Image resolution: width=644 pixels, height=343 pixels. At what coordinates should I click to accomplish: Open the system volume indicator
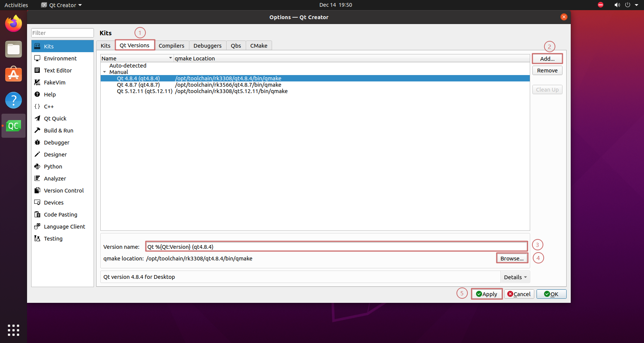click(617, 5)
